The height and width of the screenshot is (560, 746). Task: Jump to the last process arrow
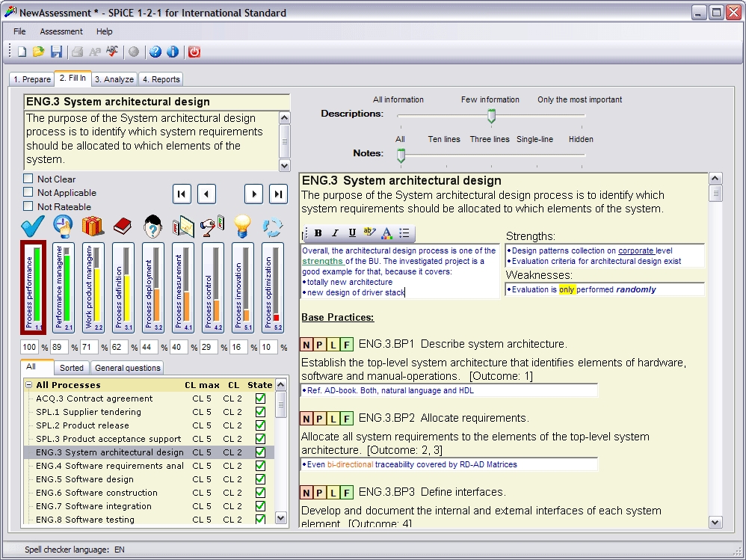tap(278, 194)
